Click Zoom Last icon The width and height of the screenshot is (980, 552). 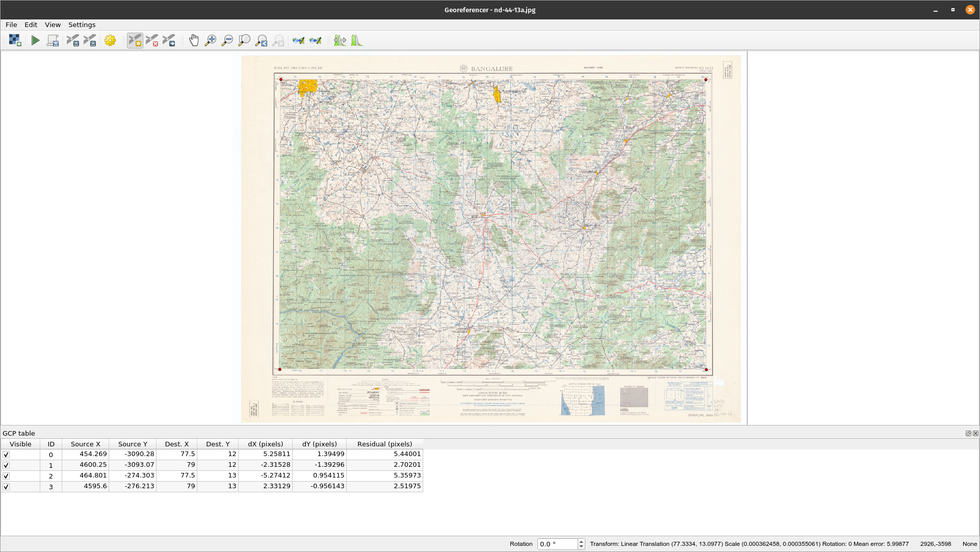click(x=261, y=40)
